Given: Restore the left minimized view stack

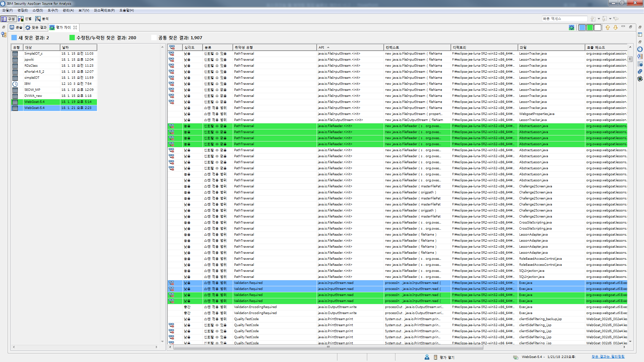Looking at the screenshot, I should point(4,27).
